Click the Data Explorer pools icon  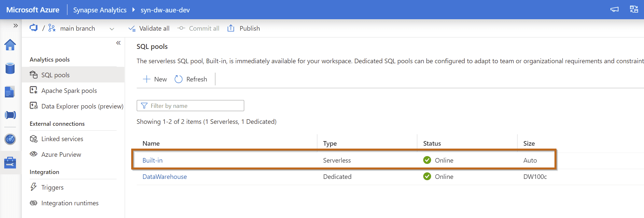tap(34, 106)
